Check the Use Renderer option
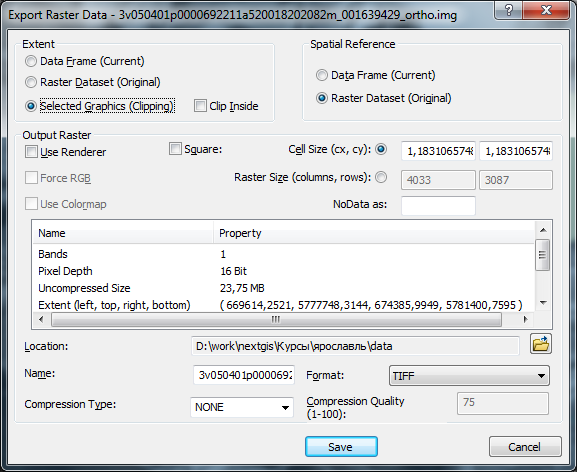 tap(31, 152)
